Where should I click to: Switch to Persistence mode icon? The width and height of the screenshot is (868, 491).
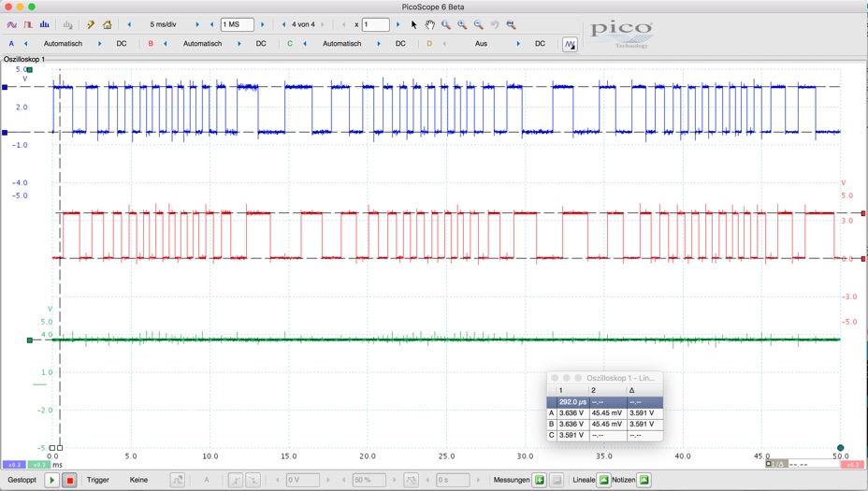click(28, 25)
